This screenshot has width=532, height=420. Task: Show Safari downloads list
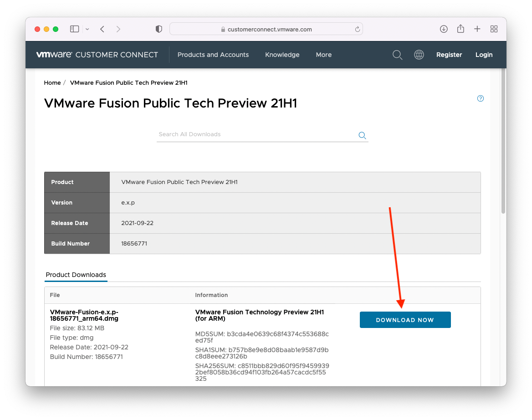(444, 29)
